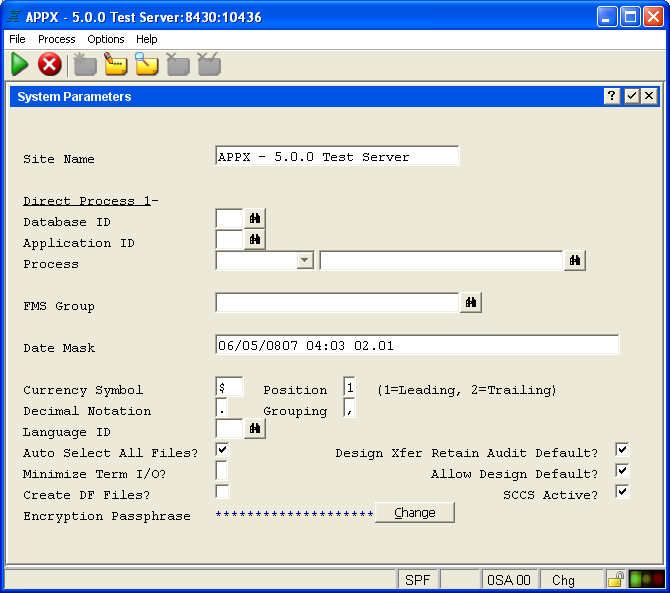Click the red Cancel X toolbar icon
Image resolution: width=670 pixels, height=593 pixels.
coord(50,65)
